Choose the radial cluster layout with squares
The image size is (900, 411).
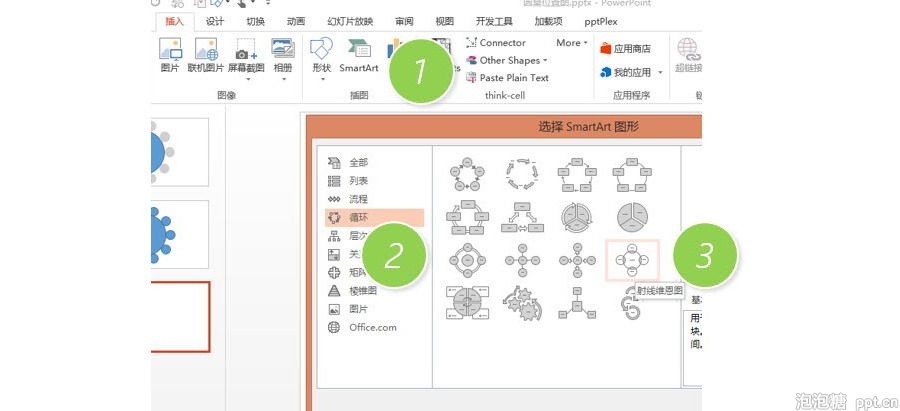[577, 303]
